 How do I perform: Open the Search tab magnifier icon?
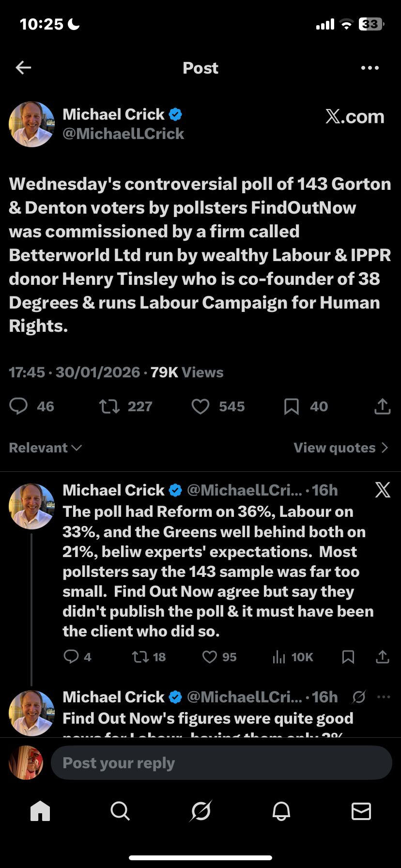[120, 811]
